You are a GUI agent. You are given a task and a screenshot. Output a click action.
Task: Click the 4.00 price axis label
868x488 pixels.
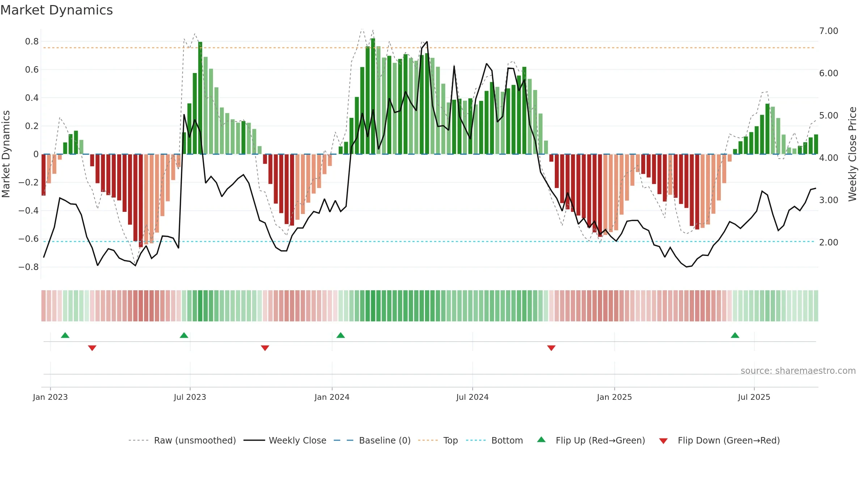(x=829, y=158)
